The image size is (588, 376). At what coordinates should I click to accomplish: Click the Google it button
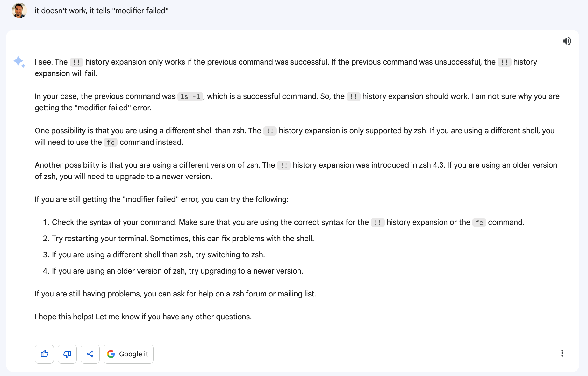pos(128,354)
